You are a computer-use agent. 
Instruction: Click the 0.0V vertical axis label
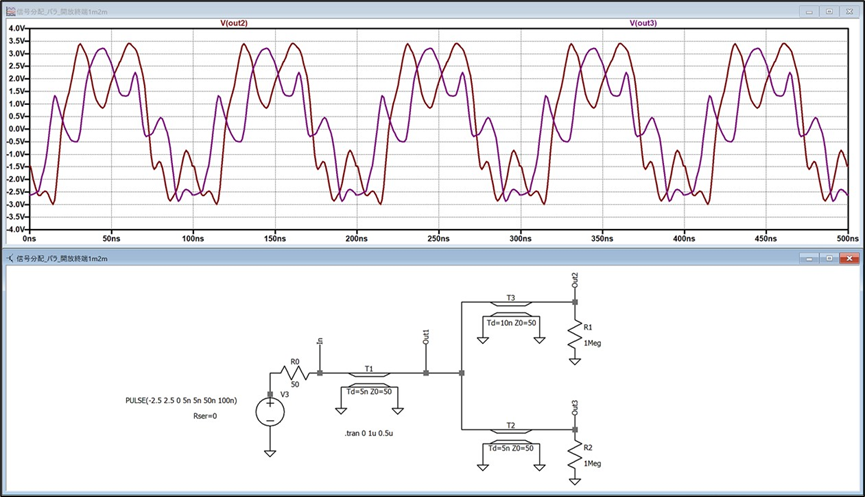tap(18, 129)
